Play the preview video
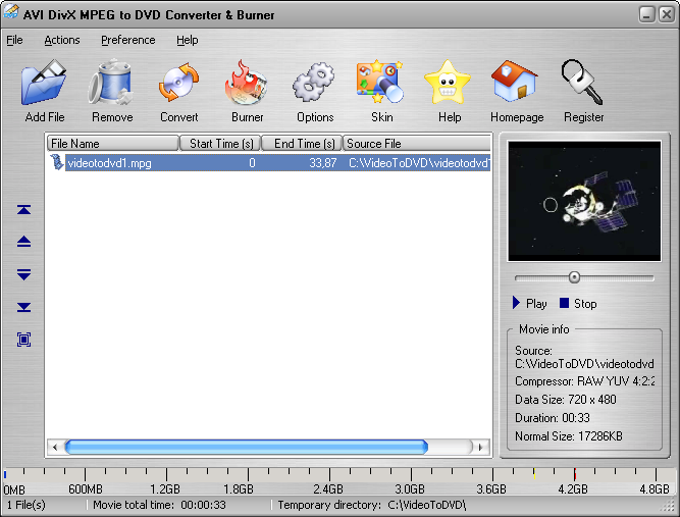Screen dimensions: 680x517 530,303
